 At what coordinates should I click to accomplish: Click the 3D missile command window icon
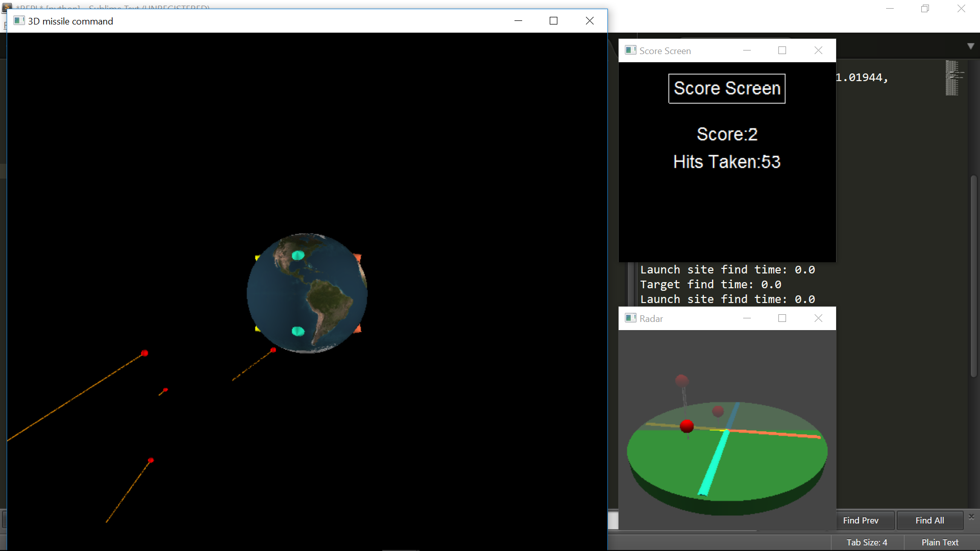pyautogui.click(x=19, y=21)
